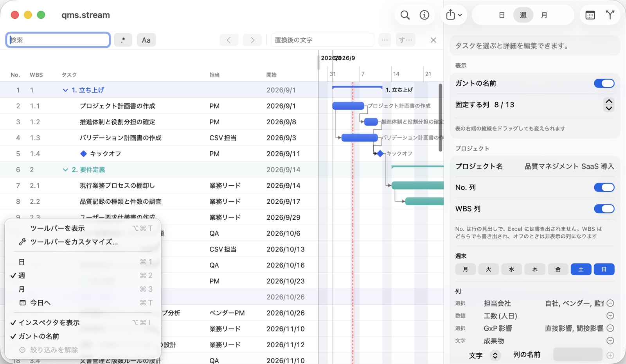626x364 pixels.
Task: Remove the 担当会社 column
Action: click(x=610, y=303)
